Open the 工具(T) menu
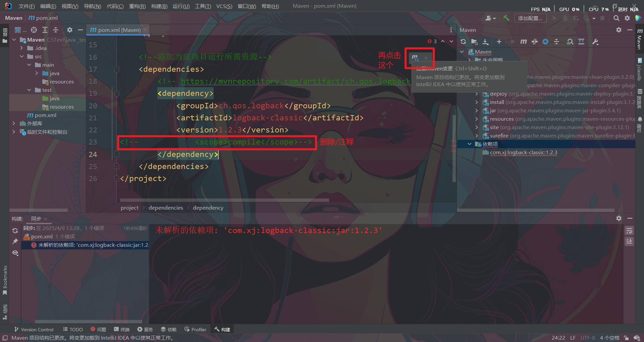644x342 pixels. point(203,6)
